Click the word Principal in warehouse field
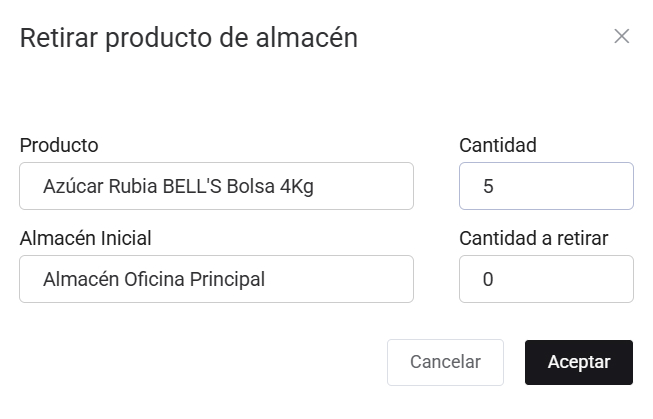 click(229, 279)
